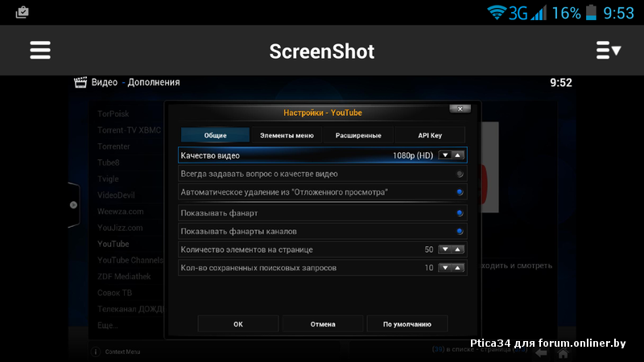Select YouTube Channels add-on
The width and height of the screenshot is (644, 362).
130,260
